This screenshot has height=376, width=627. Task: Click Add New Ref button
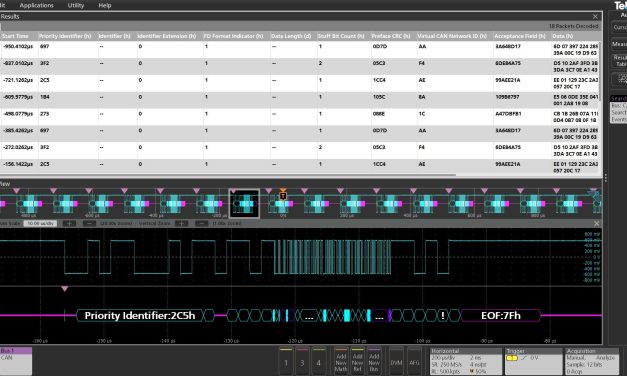(x=357, y=362)
